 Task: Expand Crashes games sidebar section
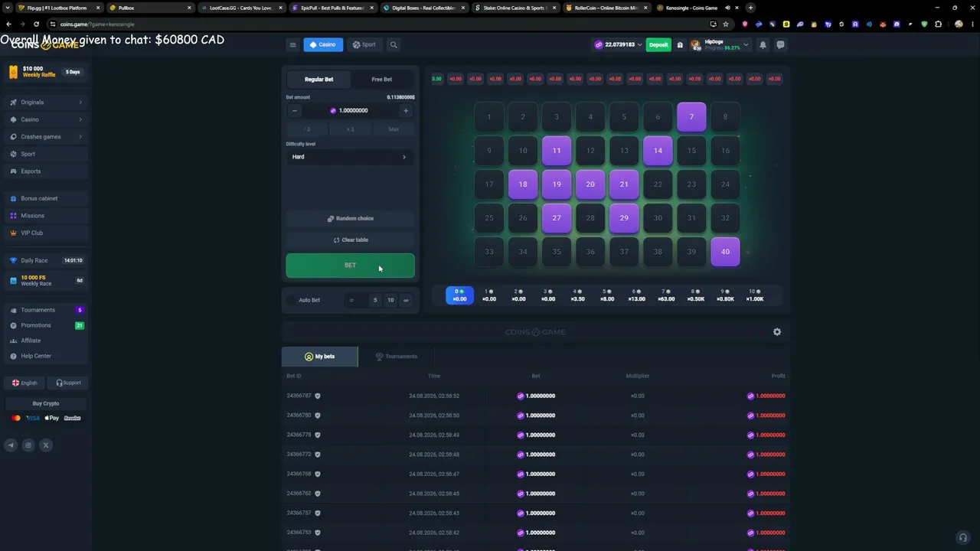click(46, 137)
